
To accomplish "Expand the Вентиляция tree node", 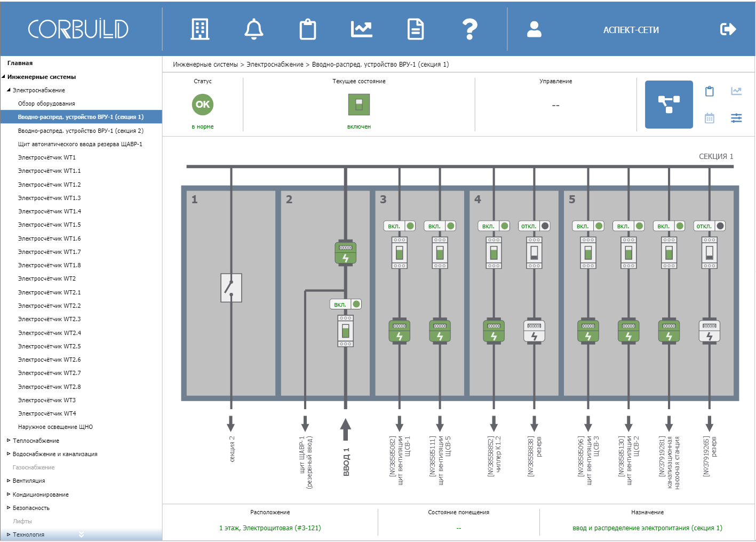I will point(9,481).
